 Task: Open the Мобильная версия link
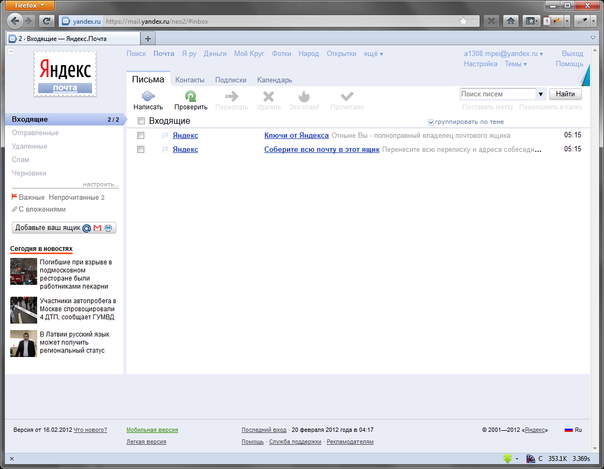coord(152,430)
